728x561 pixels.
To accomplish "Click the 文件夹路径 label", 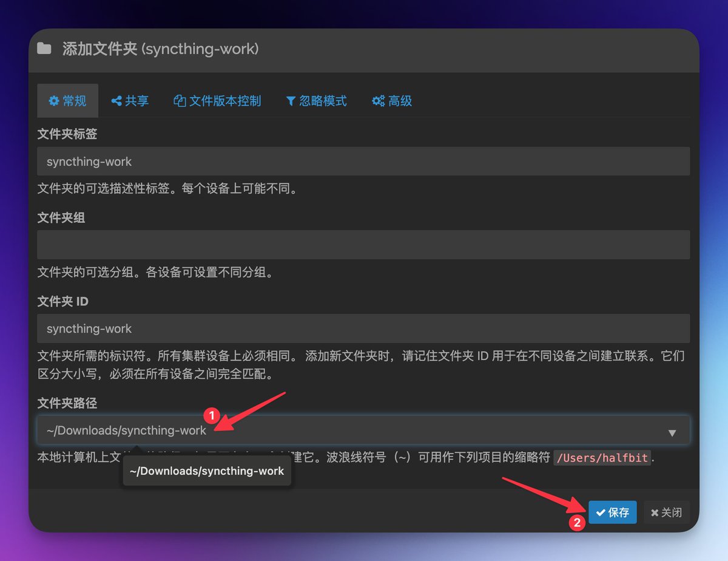I will pyautogui.click(x=67, y=403).
